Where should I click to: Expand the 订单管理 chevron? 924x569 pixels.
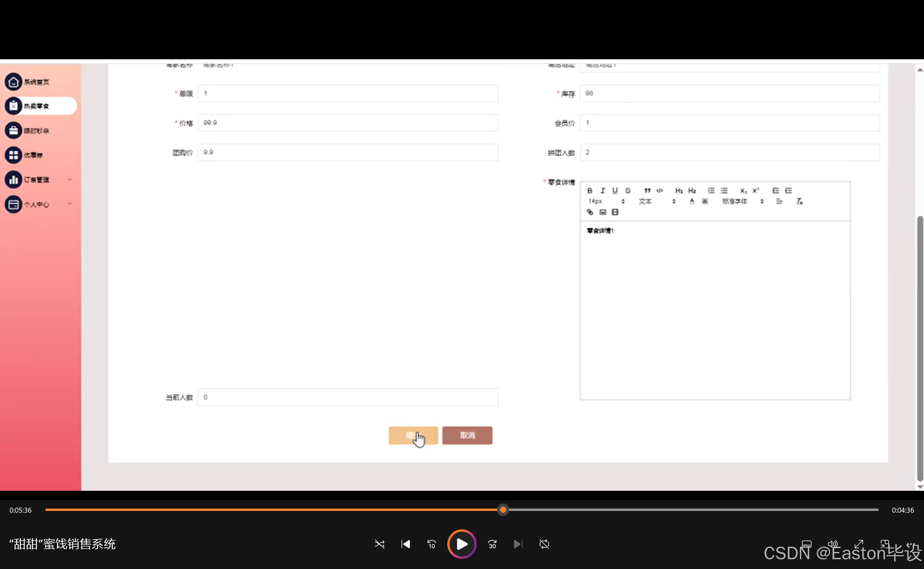(70, 180)
